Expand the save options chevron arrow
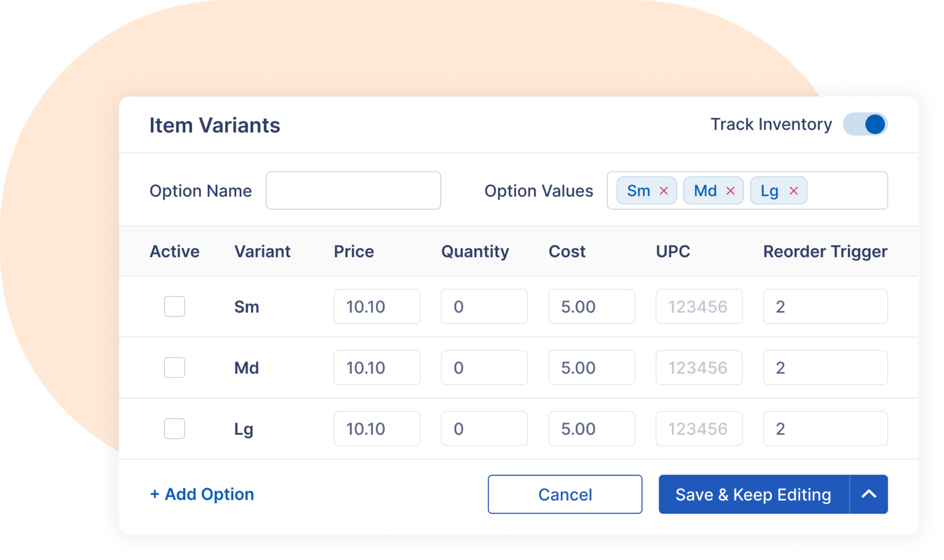The image size is (944, 560). (x=868, y=495)
